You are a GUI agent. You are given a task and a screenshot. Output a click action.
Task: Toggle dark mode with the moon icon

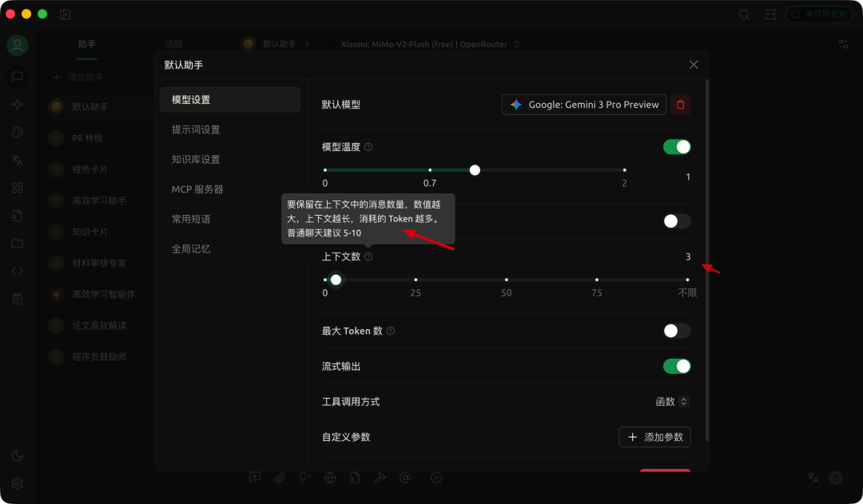[x=18, y=454]
